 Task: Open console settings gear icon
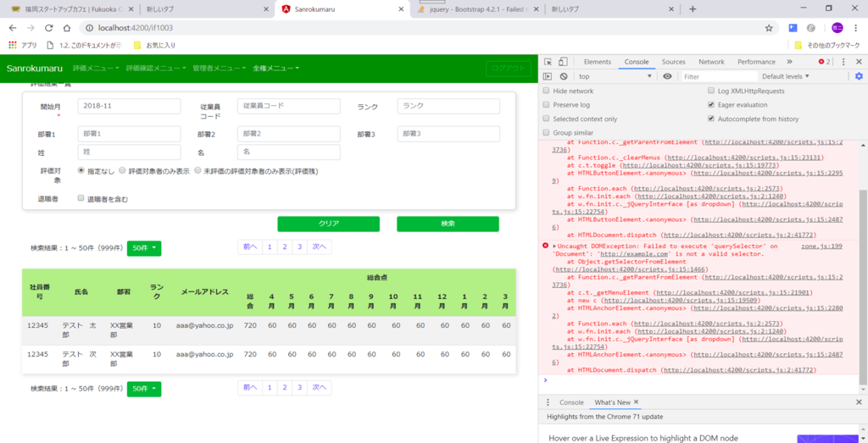859,76
